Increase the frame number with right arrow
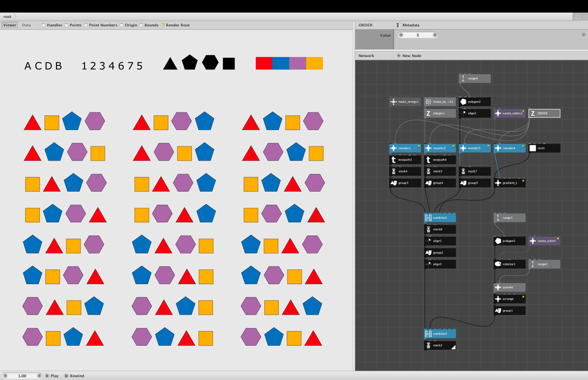The image size is (588, 380). pos(39,375)
